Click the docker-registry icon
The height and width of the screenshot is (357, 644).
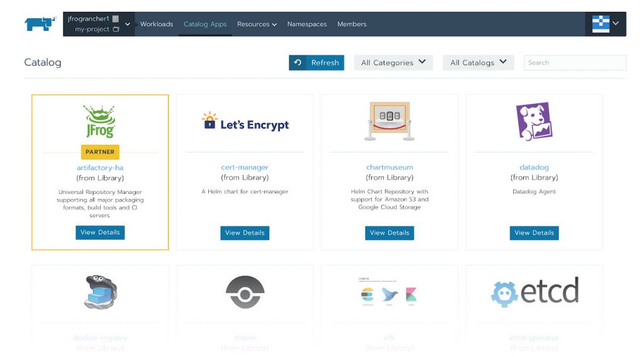click(100, 292)
